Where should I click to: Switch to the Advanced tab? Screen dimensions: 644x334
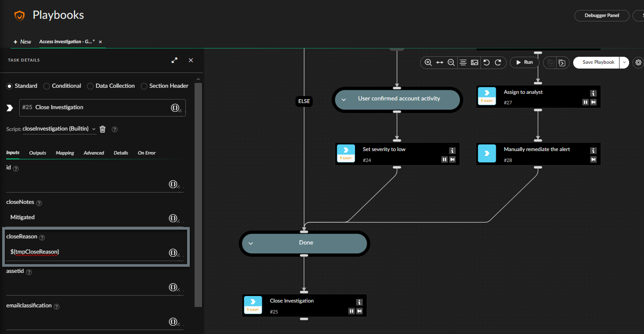pos(94,153)
